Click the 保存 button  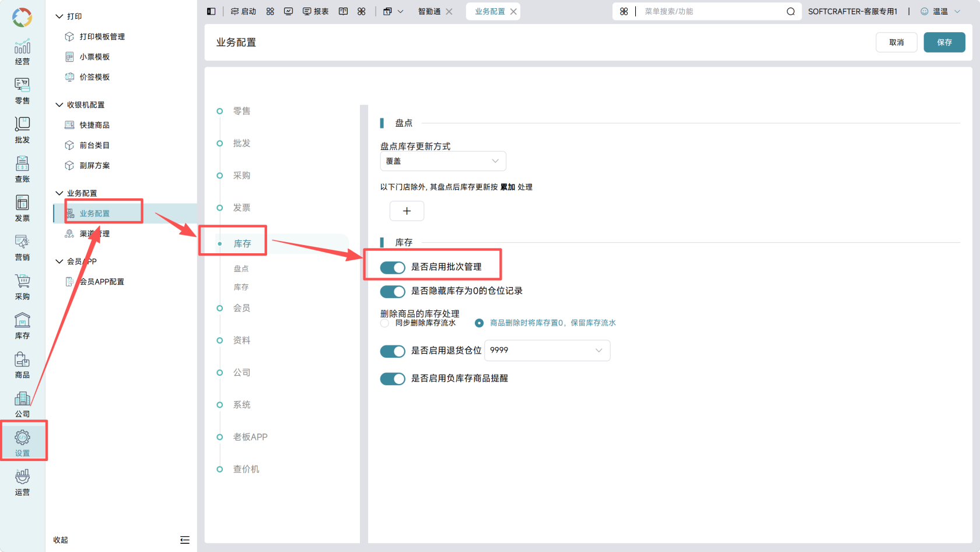944,42
